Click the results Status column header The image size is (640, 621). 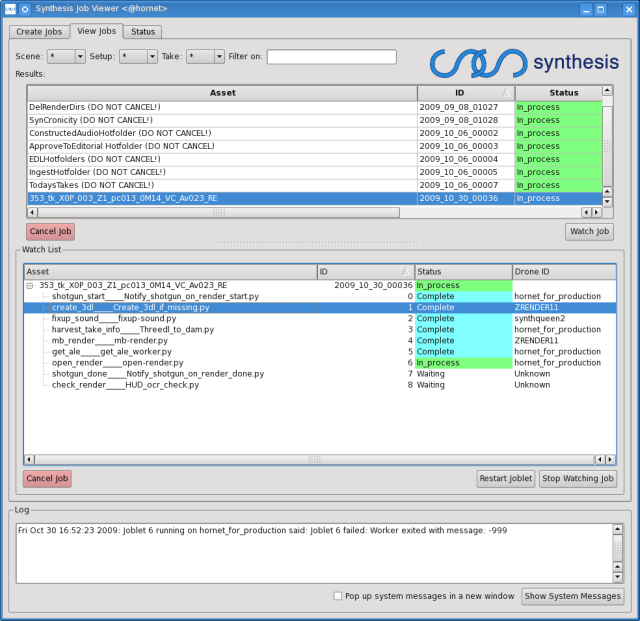pyautogui.click(x=559, y=93)
